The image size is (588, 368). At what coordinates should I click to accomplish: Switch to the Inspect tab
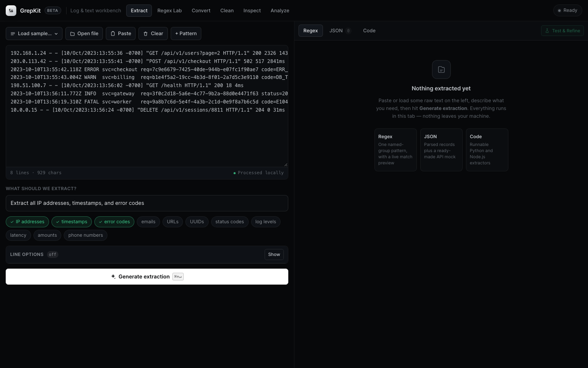(x=252, y=11)
